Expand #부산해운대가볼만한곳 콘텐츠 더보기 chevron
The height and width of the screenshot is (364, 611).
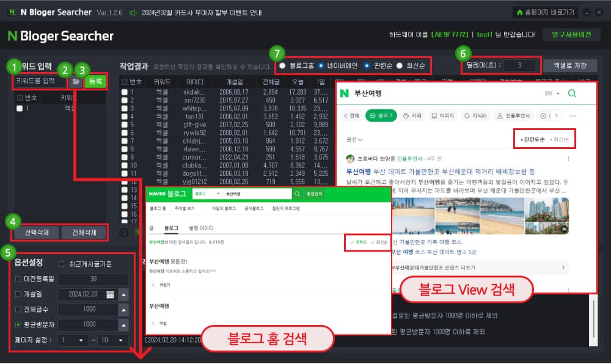click(x=563, y=268)
